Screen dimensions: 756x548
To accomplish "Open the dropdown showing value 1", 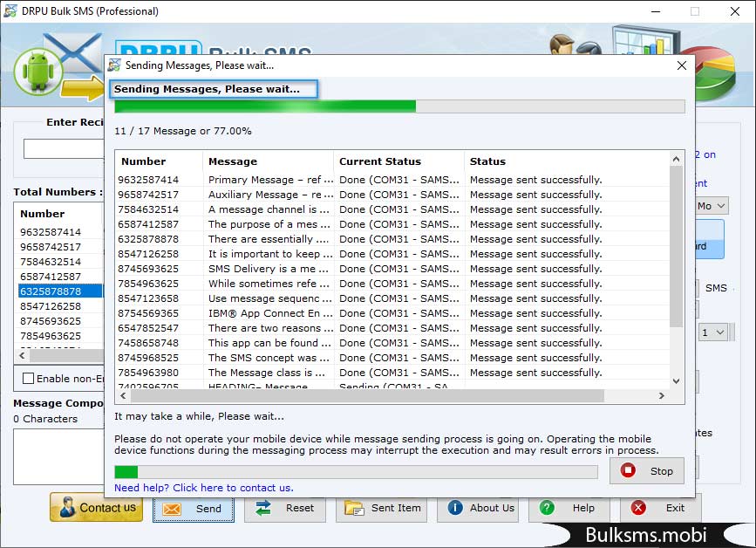I will click(x=713, y=332).
